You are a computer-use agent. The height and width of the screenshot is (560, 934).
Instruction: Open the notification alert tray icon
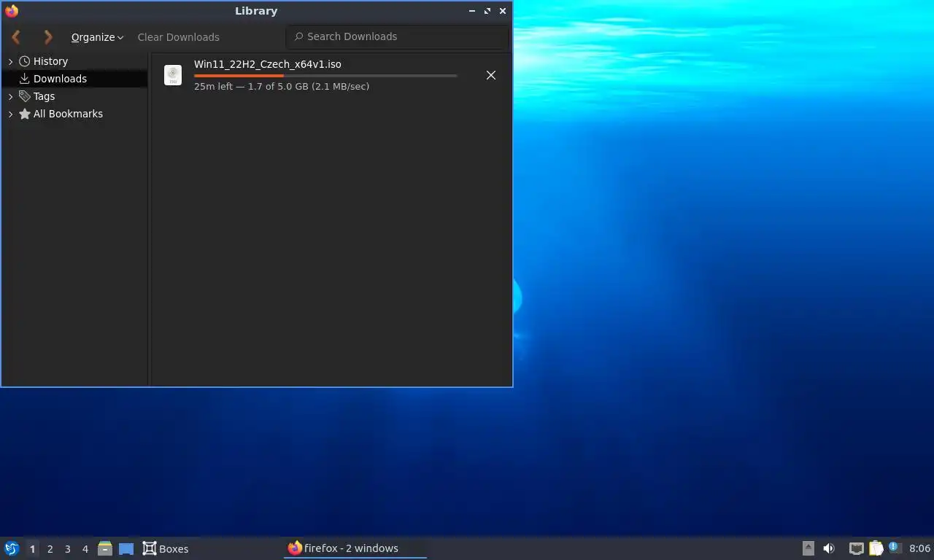(x=895, y=548)
